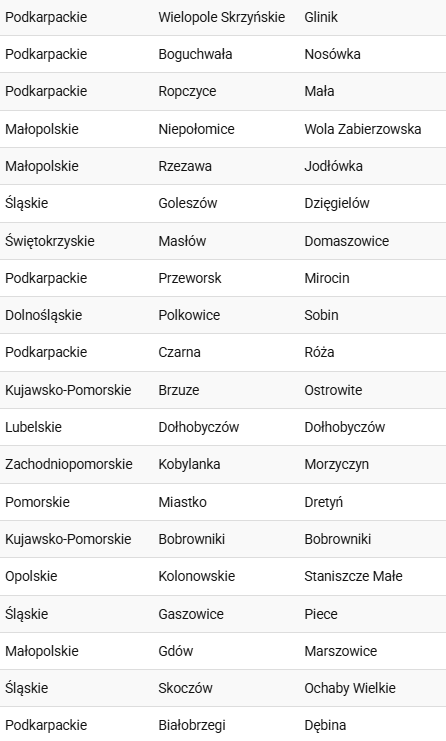Viewport: 446px width, 741px height.
Task: Select the Ropczyce cell
Action: point(187,91)
